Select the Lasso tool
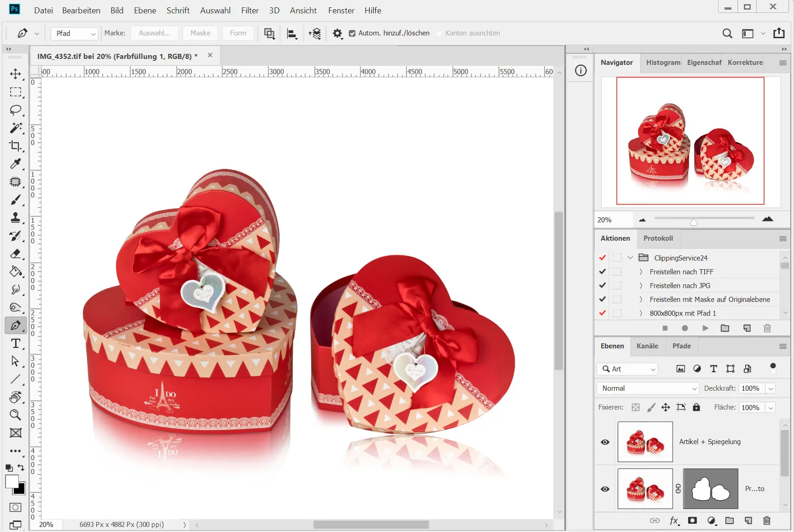794x532 pixels. coord(15,110)
